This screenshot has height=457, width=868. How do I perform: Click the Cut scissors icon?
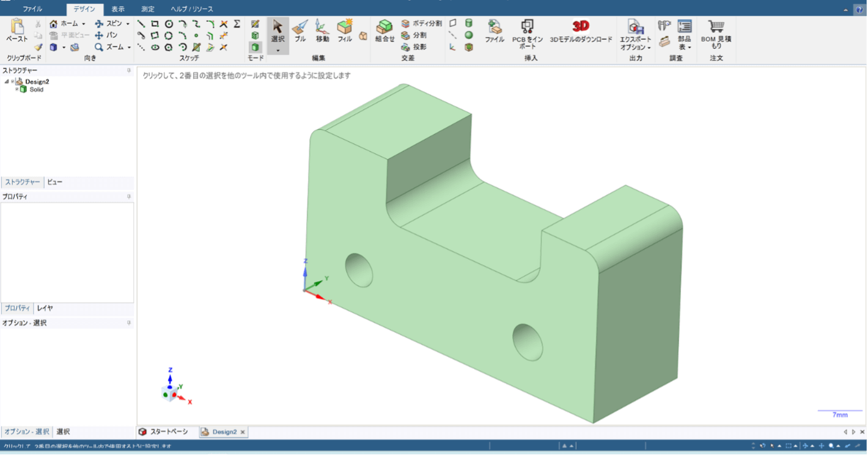(x=39, y=24)
